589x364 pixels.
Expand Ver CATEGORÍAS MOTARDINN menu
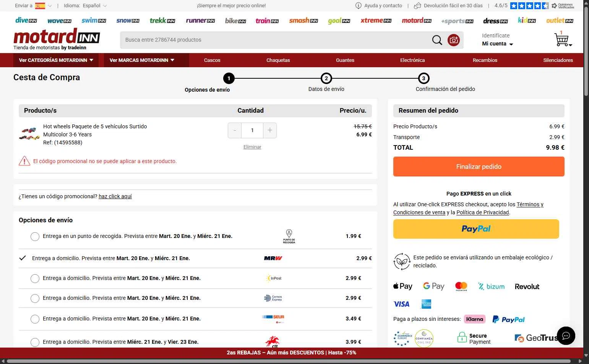coord(56,60)
